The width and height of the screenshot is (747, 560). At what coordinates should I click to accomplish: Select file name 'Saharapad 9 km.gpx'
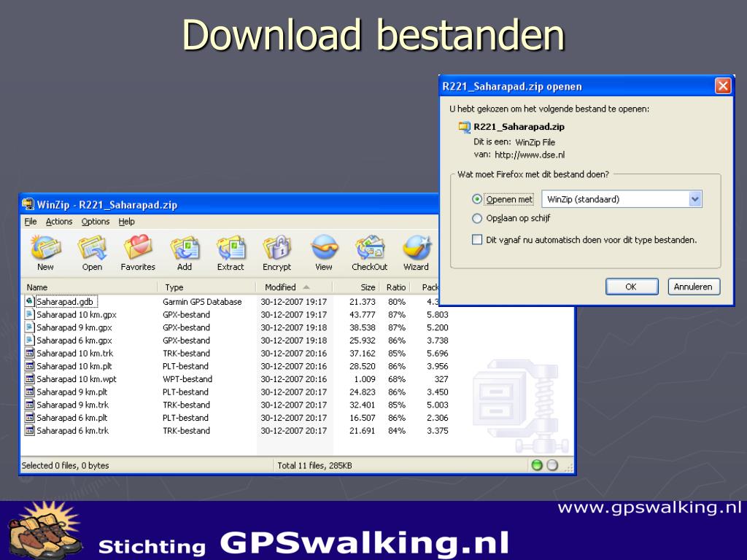pos(74,327)
